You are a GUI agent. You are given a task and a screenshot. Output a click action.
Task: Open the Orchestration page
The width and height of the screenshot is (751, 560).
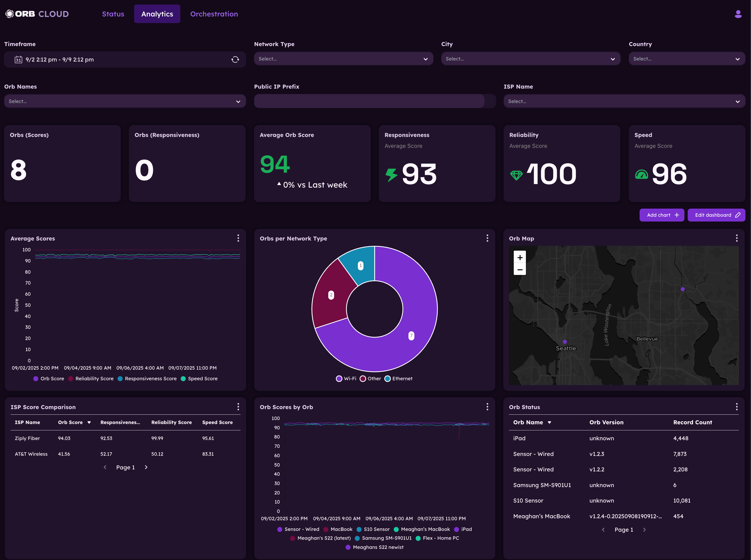pos(214,14)
